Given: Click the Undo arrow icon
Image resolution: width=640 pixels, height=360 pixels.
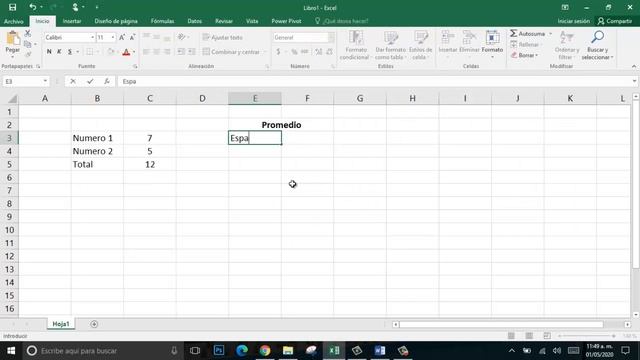Looking at the screenshot, I should pyautogui.click(x=33, y=7).
